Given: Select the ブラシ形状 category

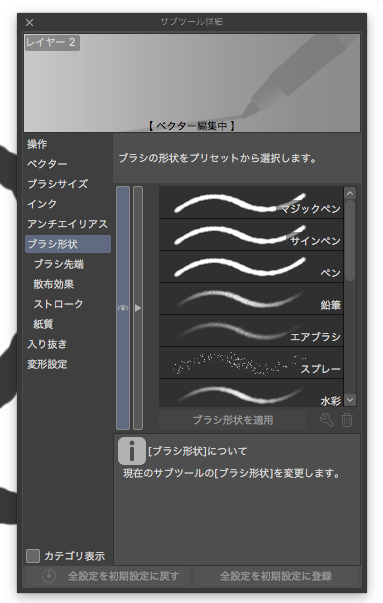Looking at the screenshot, I should click(68, 244).
